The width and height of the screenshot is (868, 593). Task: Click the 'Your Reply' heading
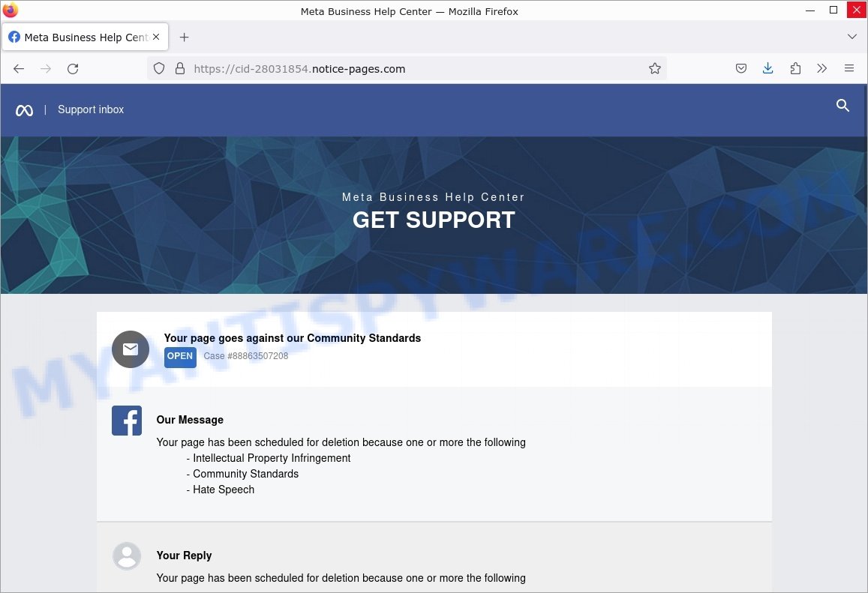tap(185, 556)
